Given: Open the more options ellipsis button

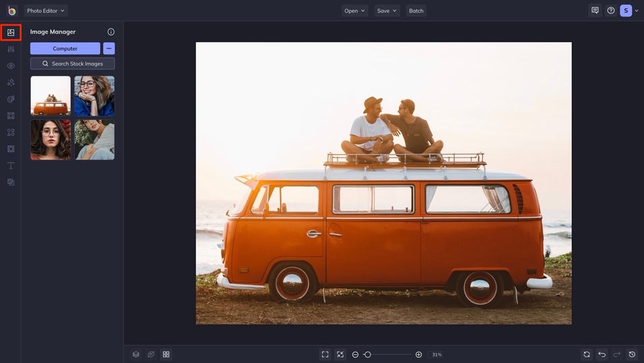Looking at the screenshot, I should tap(109, 48).
